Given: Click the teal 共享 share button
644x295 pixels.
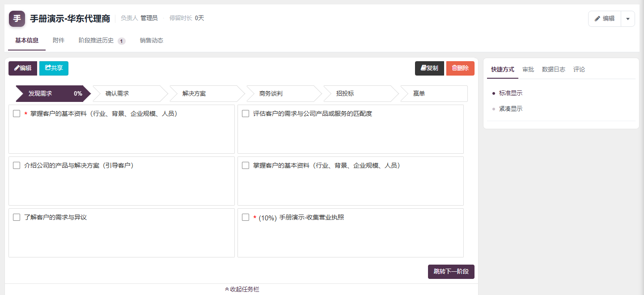Looking at the screenshot, I should point(54,68).
